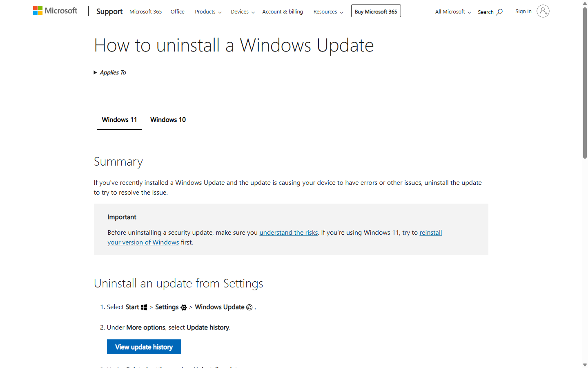Click the Buy Microsoft 365 button
The image size is (588, 368).
[x=376, y=11]
